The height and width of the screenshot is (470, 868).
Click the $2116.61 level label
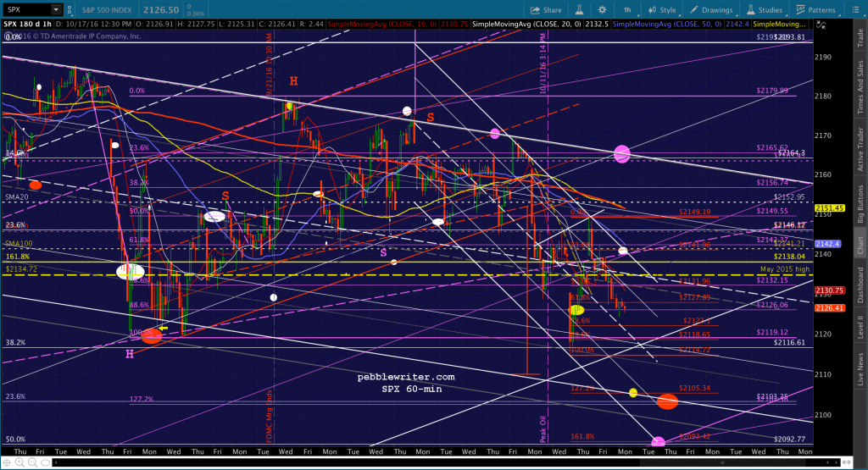tap(789, 343)
